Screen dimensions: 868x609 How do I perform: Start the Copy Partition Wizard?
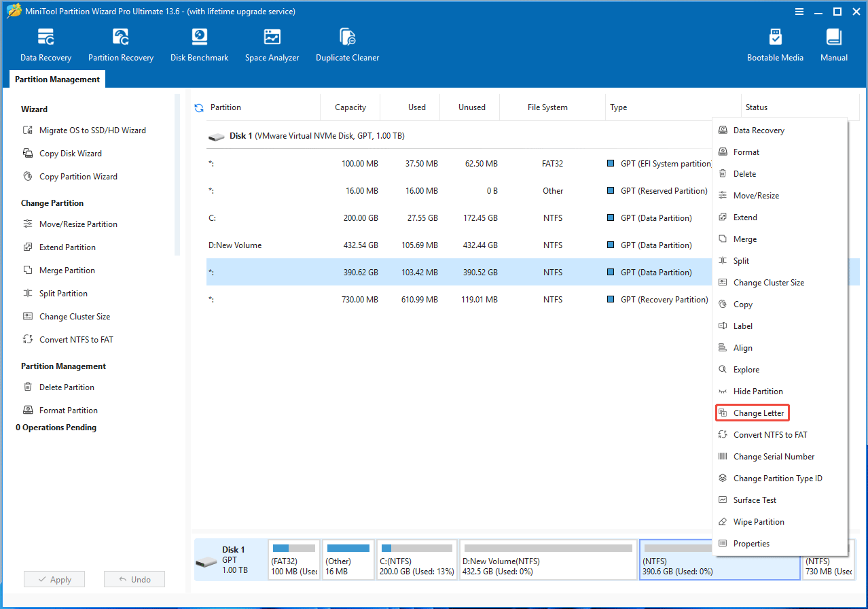click(70, 177)
